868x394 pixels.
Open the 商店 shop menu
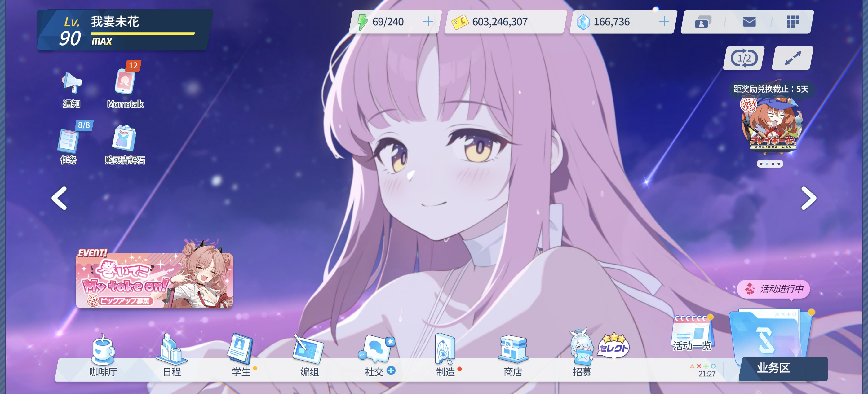coord(513,356)
